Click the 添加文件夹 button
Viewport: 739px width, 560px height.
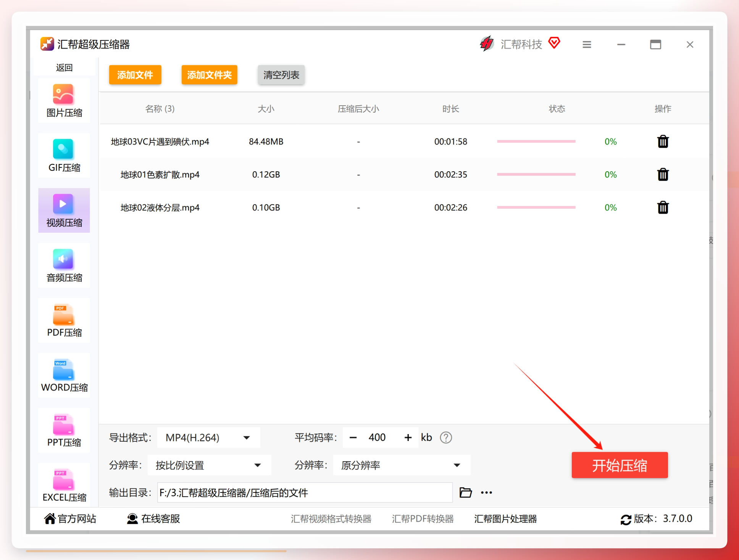coord(210,75)
